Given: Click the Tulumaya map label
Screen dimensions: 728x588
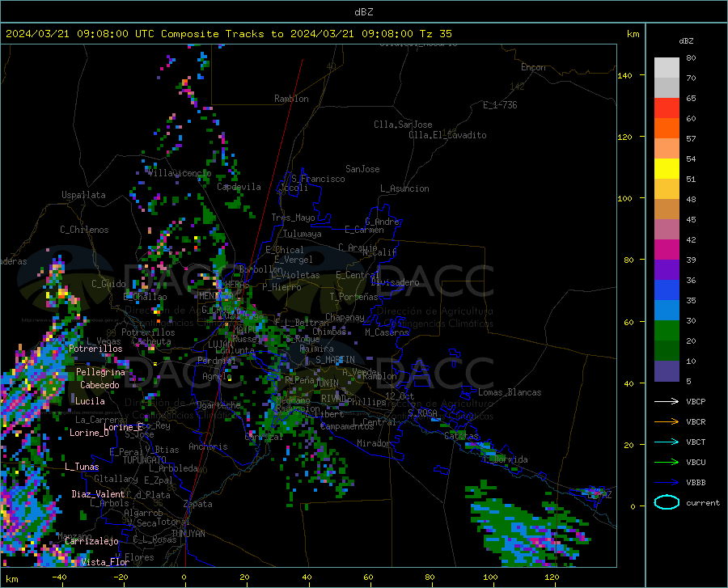Looking at the screenshot, I should point(303,234).
